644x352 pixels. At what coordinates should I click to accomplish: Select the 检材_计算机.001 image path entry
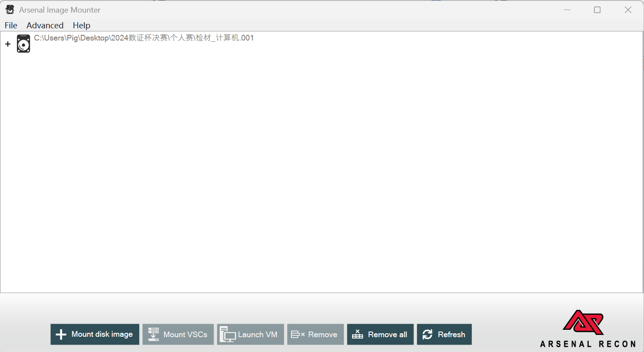(144, 38)
